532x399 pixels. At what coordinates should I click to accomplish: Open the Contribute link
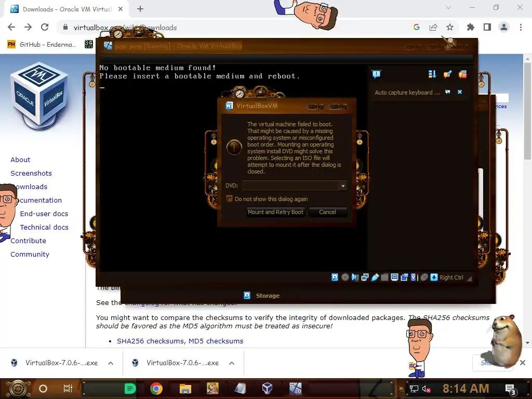(x=28, y=241)
